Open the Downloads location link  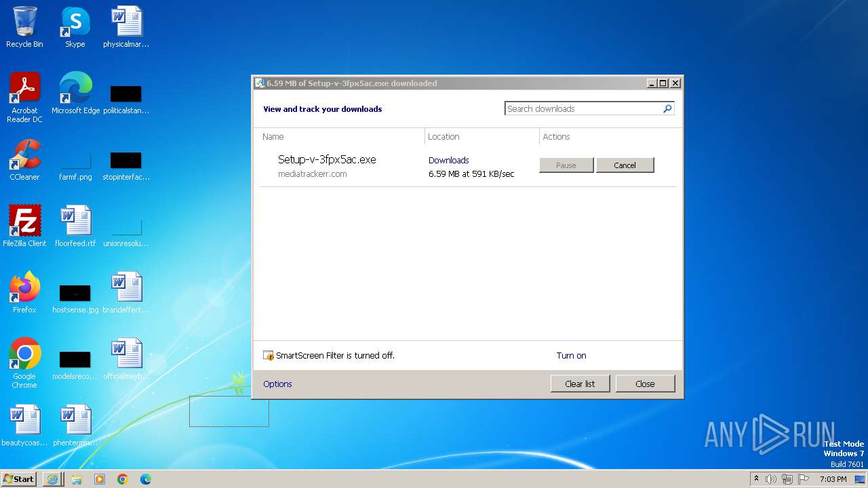(x=448, y=160)
